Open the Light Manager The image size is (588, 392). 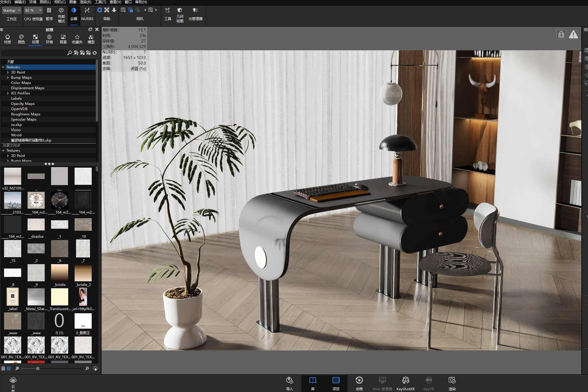195,14
